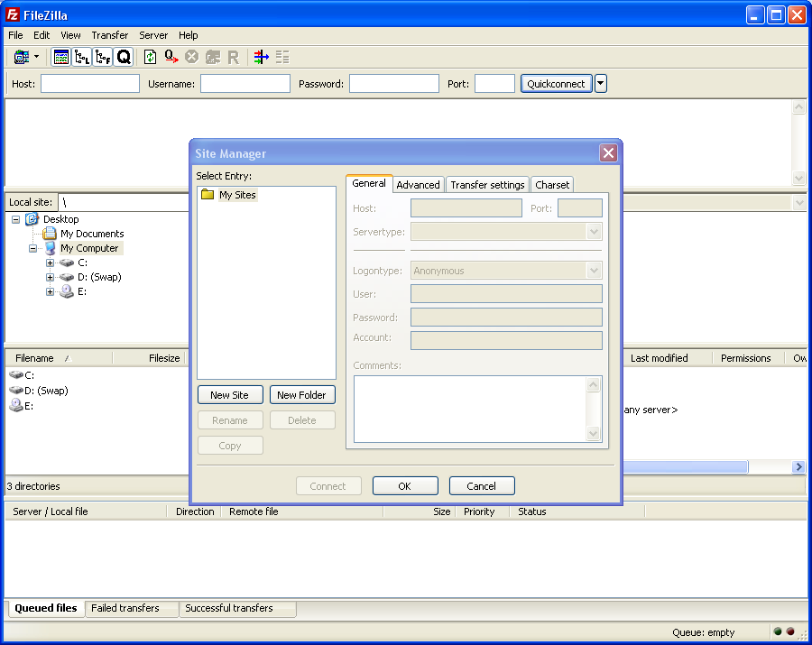Click the quickconnect Port field
Viewport: 812px width, 645px height.
494,83
